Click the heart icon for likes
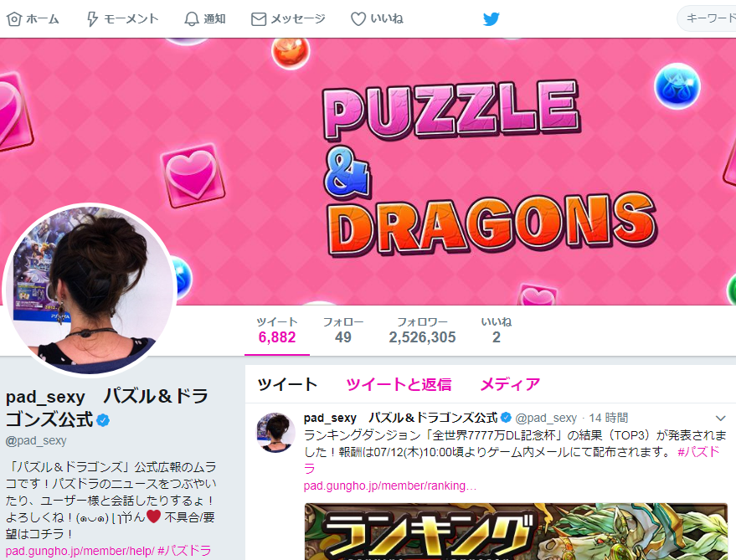 point(358,18)
